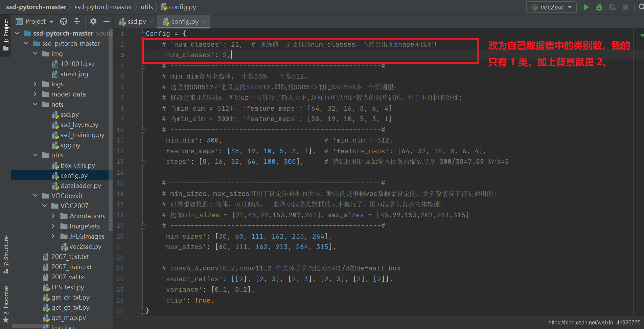
Task: Open the voc2ssd run configuration dropdown
Action: point(551,7)
